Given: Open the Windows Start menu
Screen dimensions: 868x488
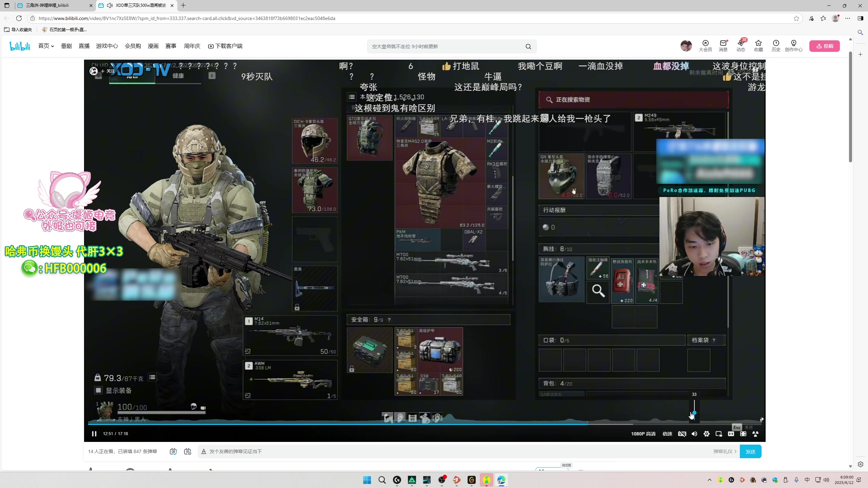Looking at the screenshot, I should pos(367,480).
